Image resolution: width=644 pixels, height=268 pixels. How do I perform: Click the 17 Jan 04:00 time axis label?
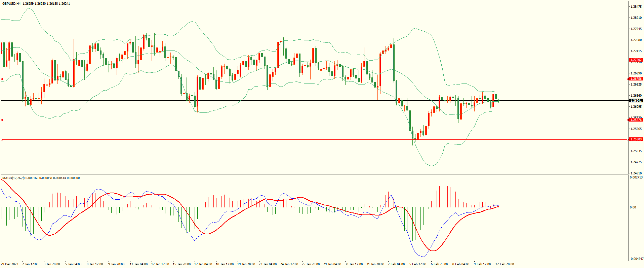click(x=203, y=264)
